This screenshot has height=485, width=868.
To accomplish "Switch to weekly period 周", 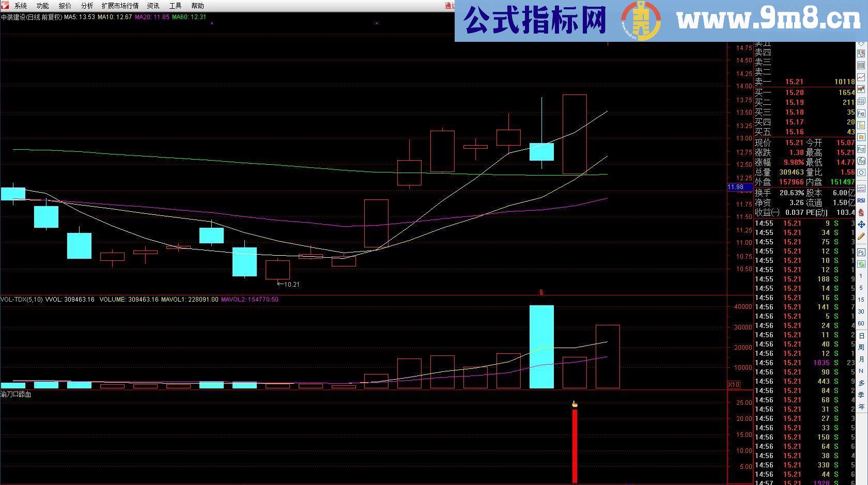I will coord(861,347).
